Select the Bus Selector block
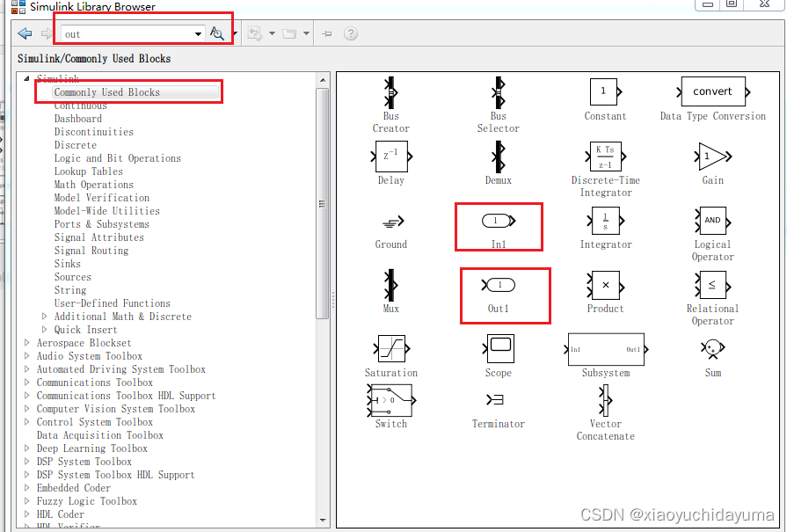The height and width of the screenshot is (532, 787). (499, 93)
